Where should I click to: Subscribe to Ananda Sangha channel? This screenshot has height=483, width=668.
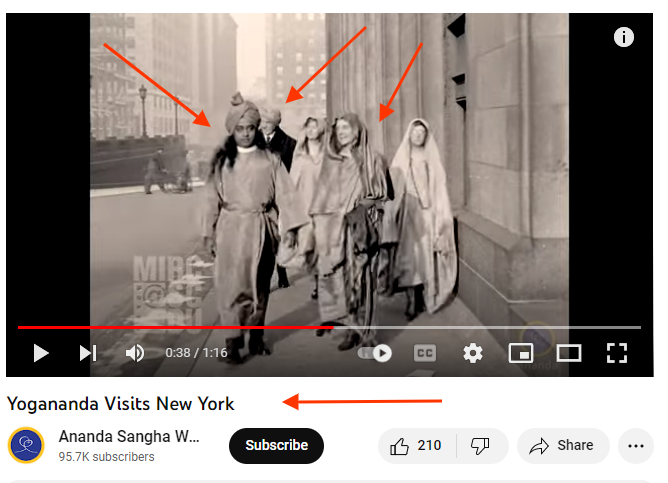276,446
